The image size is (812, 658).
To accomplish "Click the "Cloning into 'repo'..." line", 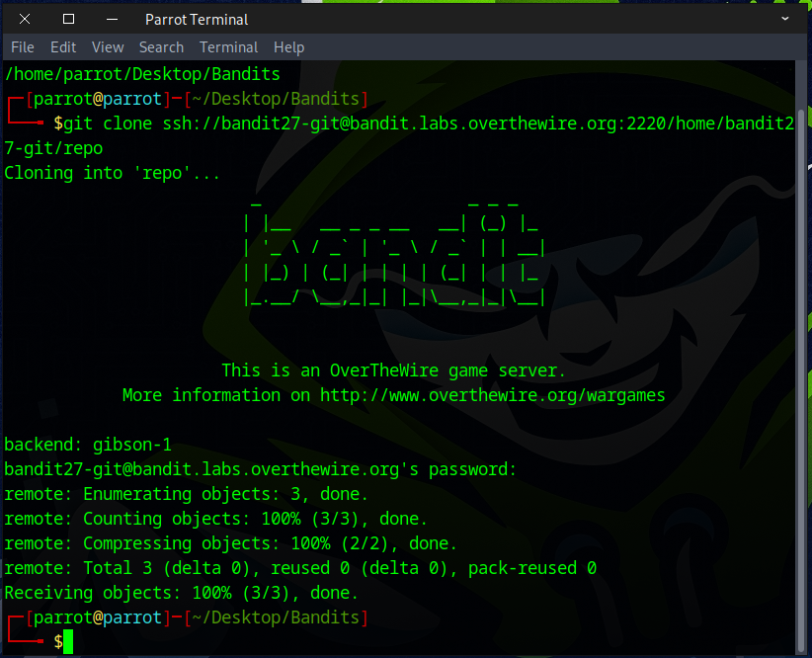I will coord(112,173).
